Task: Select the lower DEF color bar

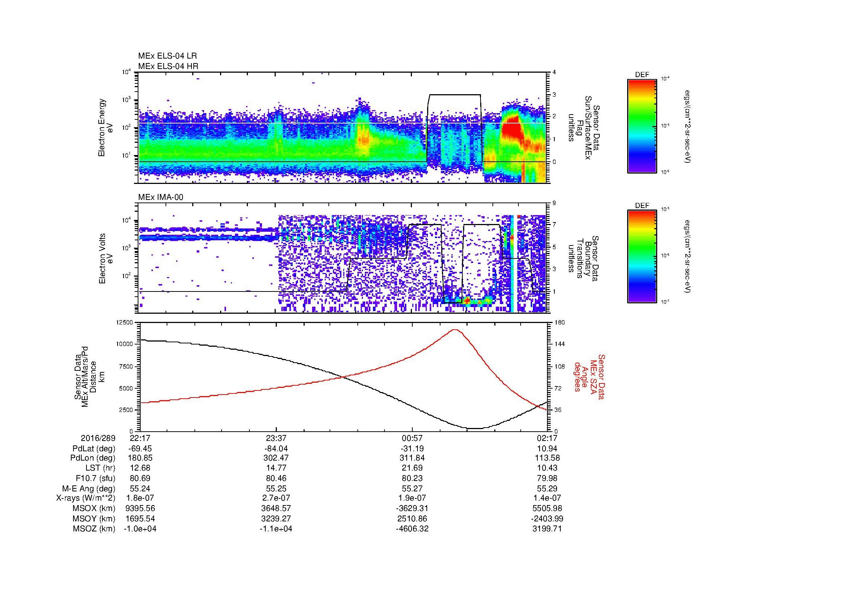Action: tap(642, 257)
